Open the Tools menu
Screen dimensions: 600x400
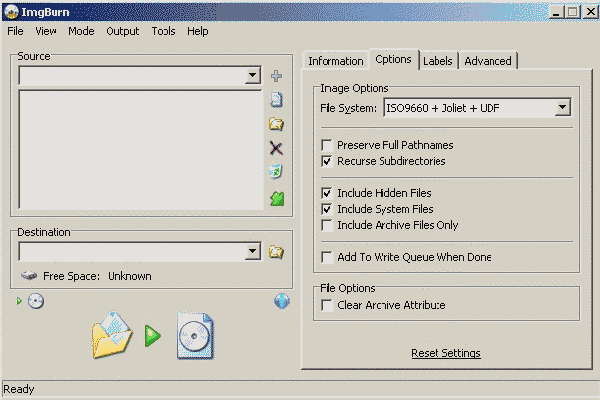point(163,31)
